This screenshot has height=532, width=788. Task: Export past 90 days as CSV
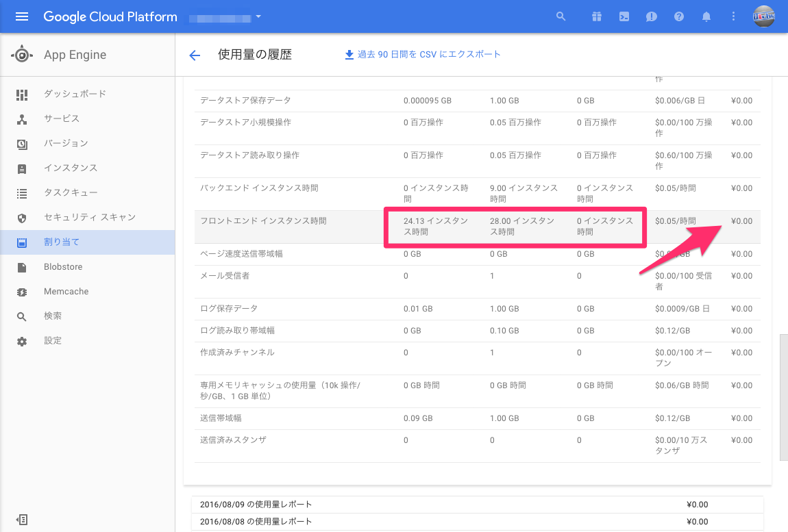(x=423, y=54)
